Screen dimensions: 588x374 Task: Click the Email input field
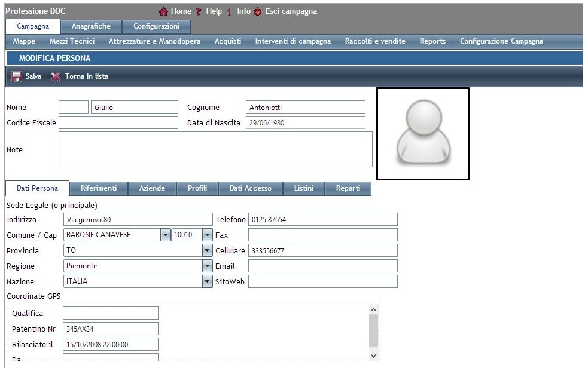pyautogui.click(x=322, y=266)
